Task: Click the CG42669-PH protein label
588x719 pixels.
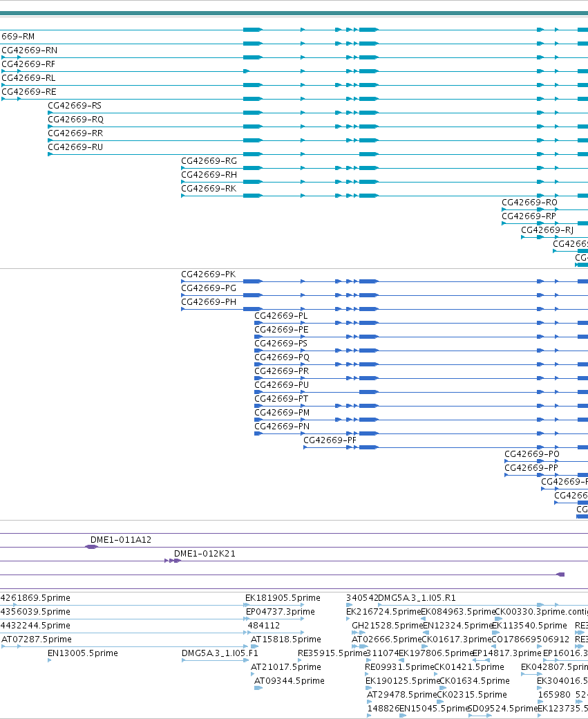Action: point(209,301)
